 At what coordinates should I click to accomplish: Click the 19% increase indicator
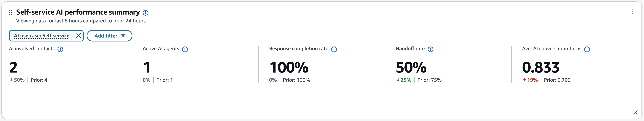click(x=530, y=80)
